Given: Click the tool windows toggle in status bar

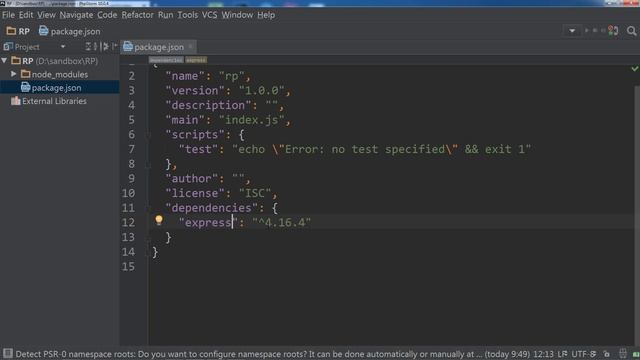Looking at the screenshot, I should point(8,353).
